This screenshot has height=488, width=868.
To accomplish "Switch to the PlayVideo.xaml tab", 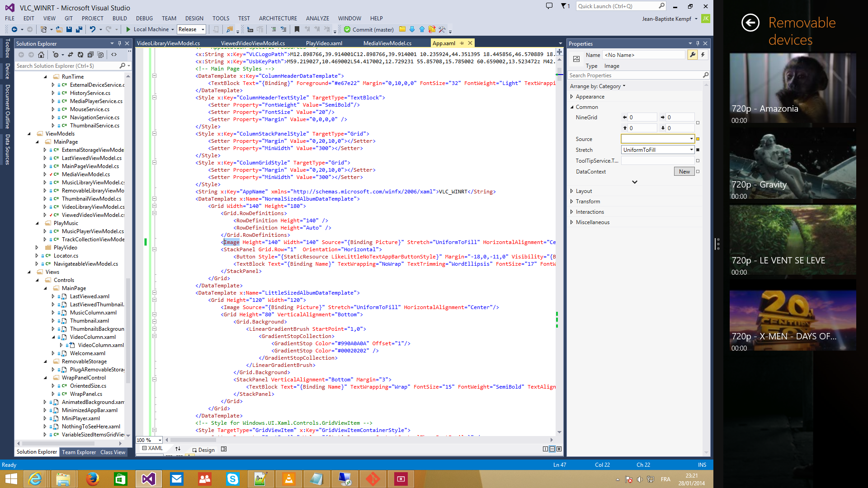I will pos(324,43).
